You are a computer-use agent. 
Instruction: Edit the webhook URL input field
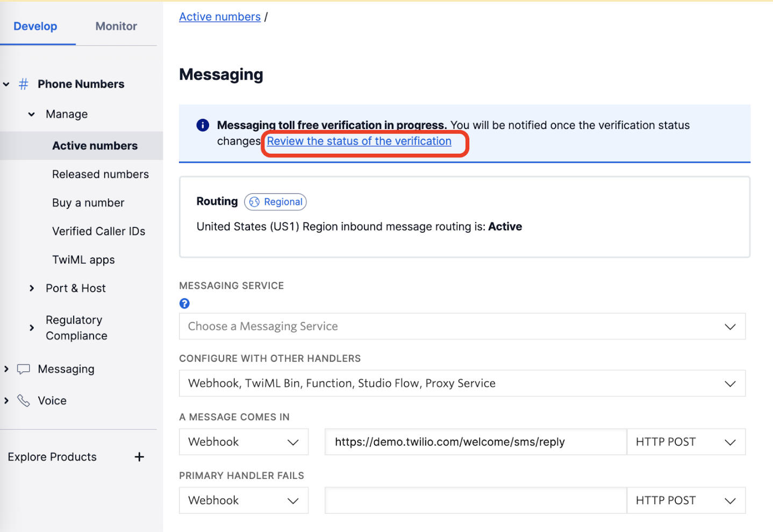coord(475,442)
